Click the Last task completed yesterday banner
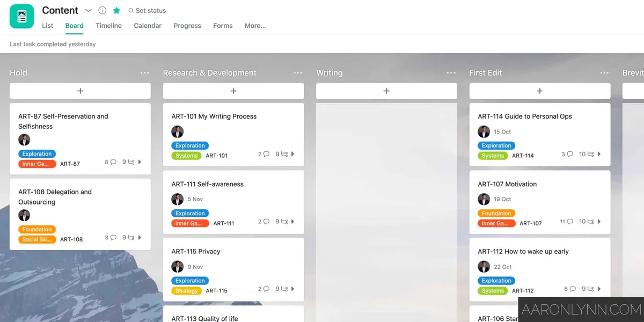Screen dimensions: 644x322 pos(52,44)
